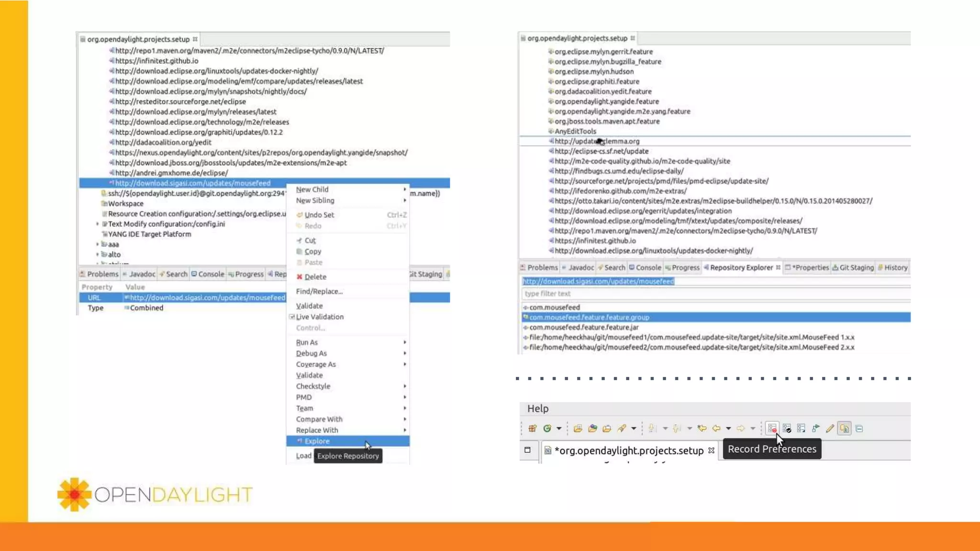This screenshot has width=980, height=551.
Task: Expand the alto folder node
Action: coord(98,254)
